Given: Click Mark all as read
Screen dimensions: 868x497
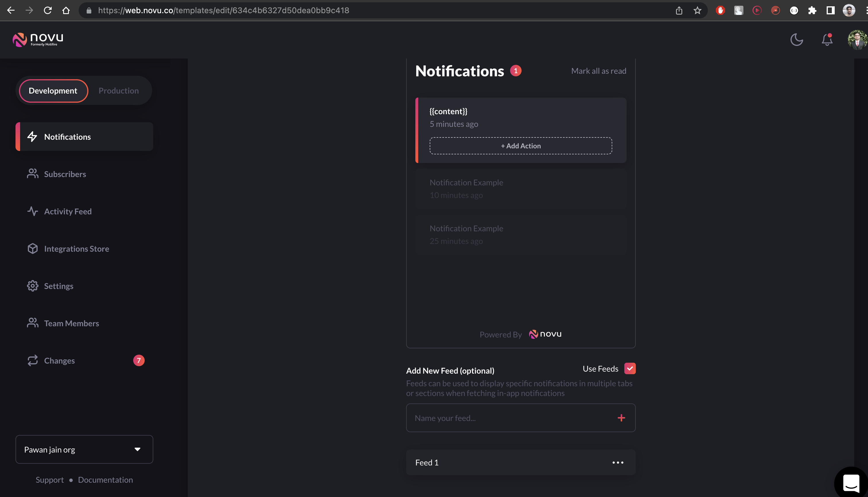Looking at the screenshot, I should (x=598, y=71).
